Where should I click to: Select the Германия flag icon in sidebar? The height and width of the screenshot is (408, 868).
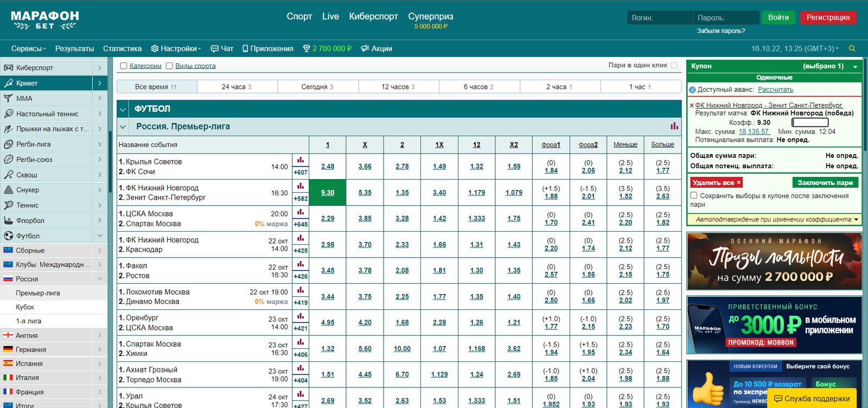(x=8, y=349)
